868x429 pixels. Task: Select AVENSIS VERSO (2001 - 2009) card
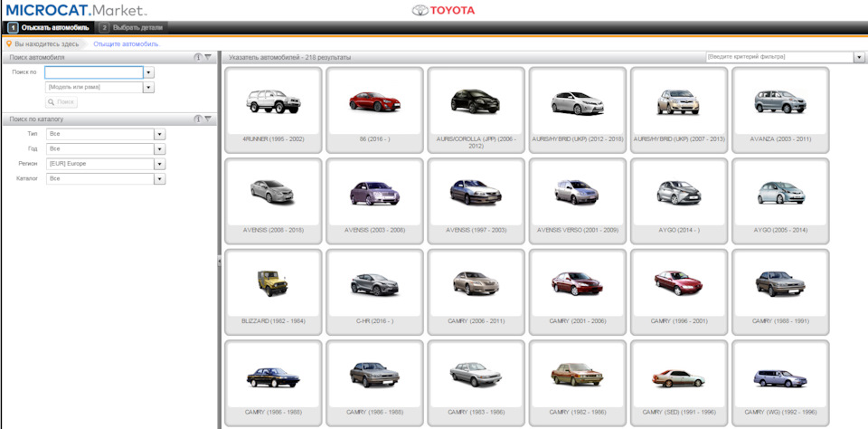coord(578,201)
